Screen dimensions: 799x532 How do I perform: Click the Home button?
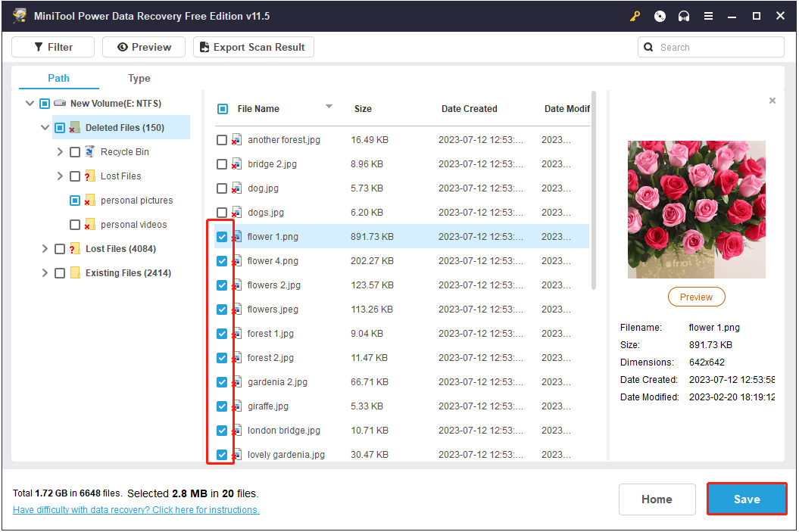(x=657, y=499)
